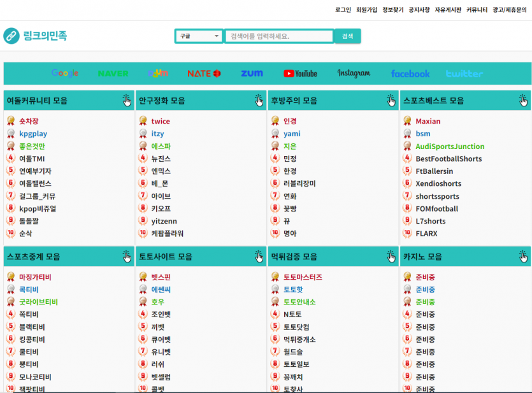Open the facebook logo shortcut

click(410, 74)
